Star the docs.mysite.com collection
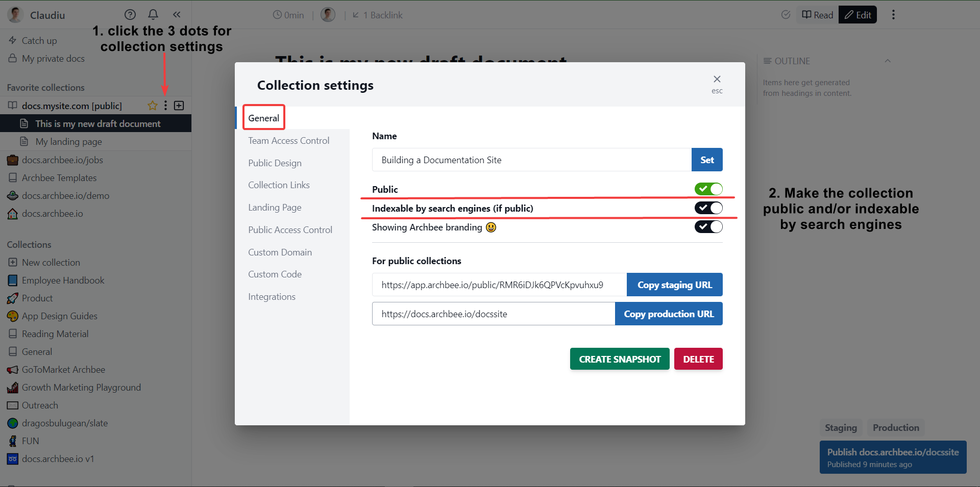The height and width of the screenshot is (487, 980). [152, 106]
